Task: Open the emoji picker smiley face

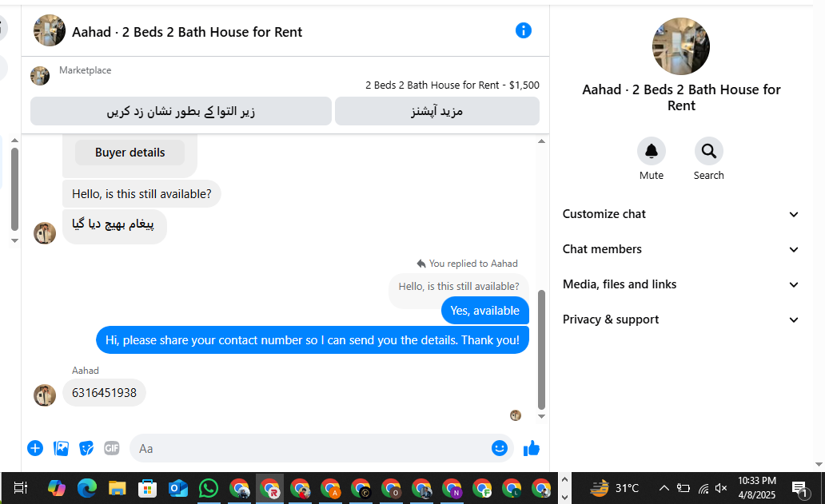Action: tap(500, 448)
